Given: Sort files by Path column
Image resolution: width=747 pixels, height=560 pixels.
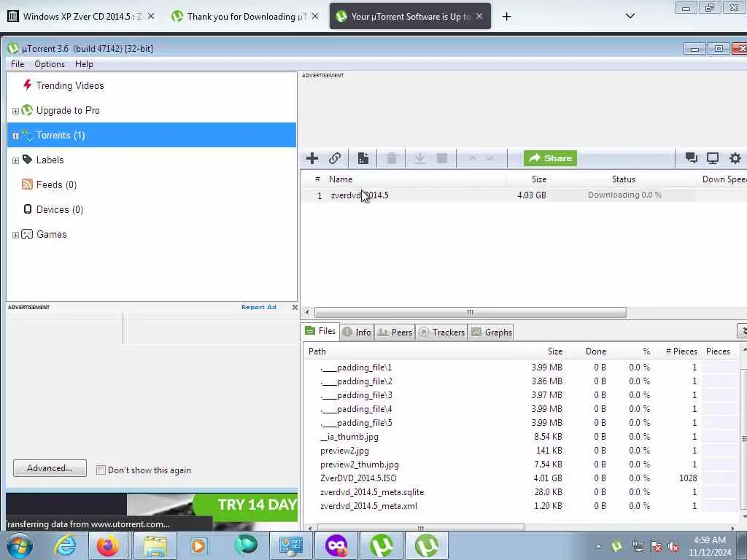Looking at the screenshot, I should tap(317, 351).
